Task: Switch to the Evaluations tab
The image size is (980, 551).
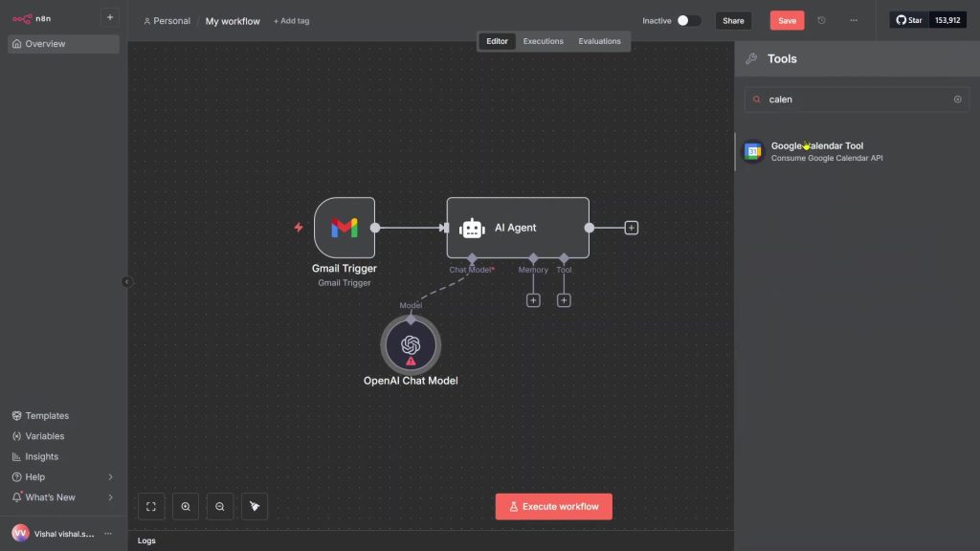Action: [x=599, y=41]
